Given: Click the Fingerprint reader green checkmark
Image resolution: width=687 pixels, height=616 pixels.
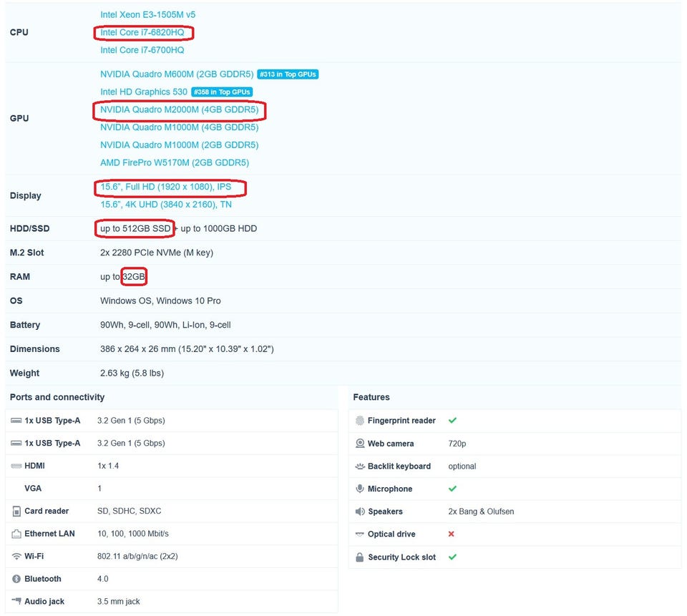Looking at the screenshot, I should tap(452, 420).
